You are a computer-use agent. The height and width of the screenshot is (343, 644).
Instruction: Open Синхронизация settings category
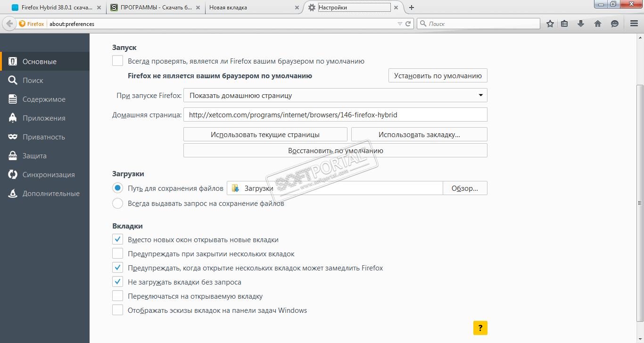coord(45,174)
